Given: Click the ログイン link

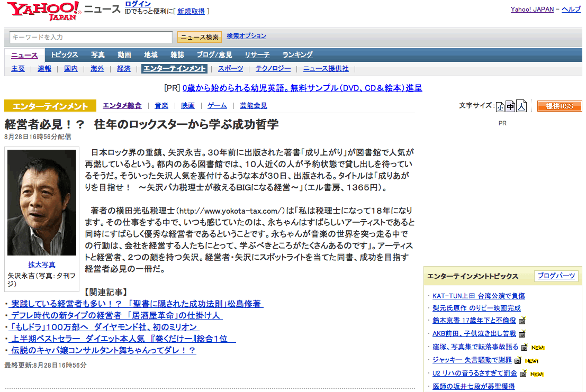Looking at the screenshot, I should tap(138, 4).
